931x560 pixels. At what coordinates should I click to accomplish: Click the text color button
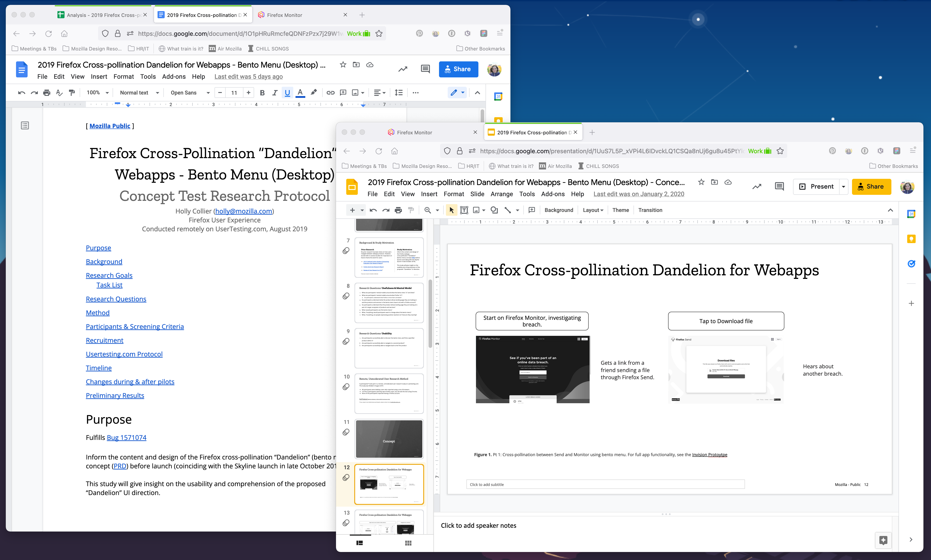point(300,93)
